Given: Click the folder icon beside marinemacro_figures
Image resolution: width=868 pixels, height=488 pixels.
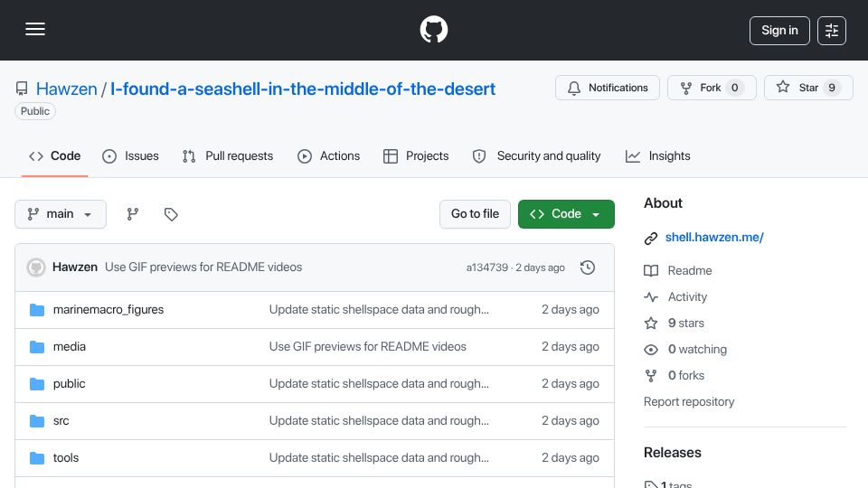Looking at the screenshot, I should (x=37, y=310).
